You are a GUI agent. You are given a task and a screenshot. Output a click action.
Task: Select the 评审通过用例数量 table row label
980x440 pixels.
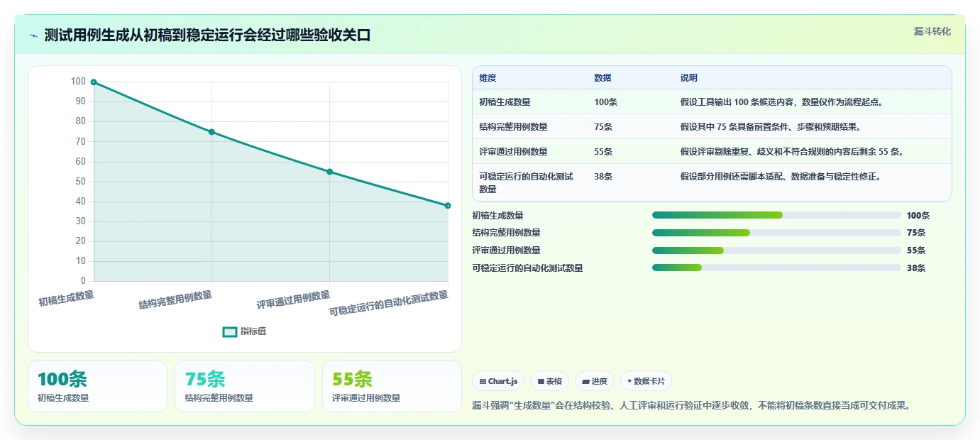pos(513,152)
